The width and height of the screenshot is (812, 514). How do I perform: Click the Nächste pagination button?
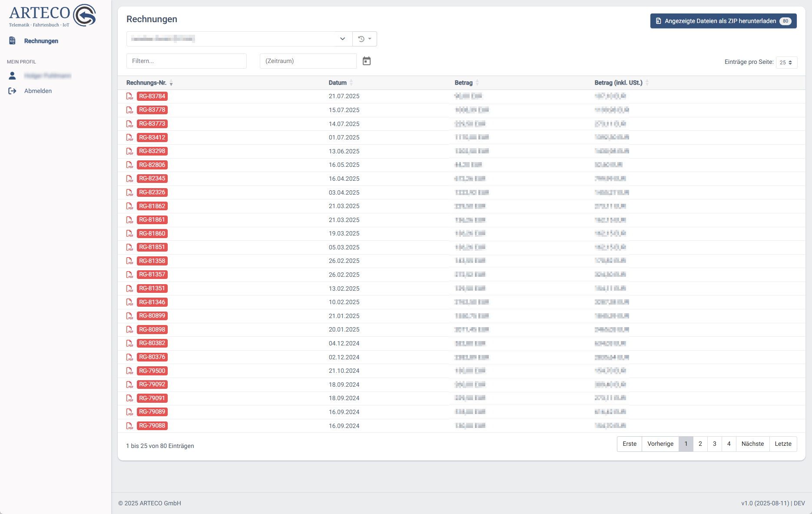[752, 444]
